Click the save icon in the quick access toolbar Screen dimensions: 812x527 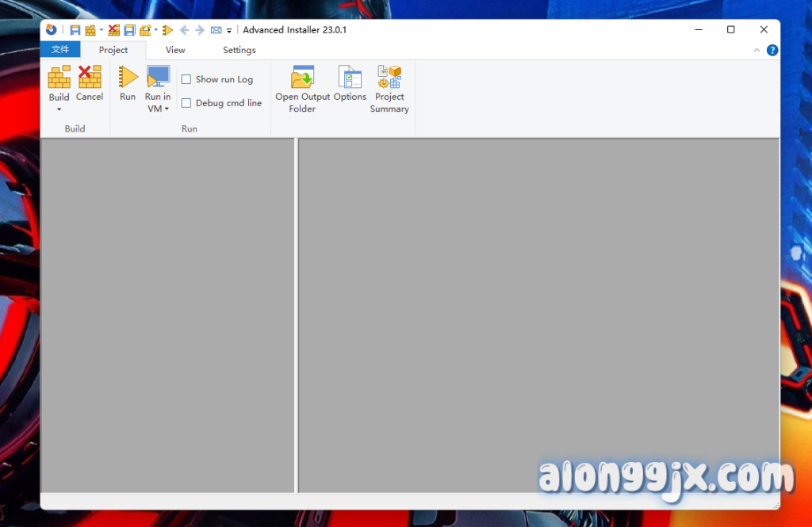[x=75, y=30]
